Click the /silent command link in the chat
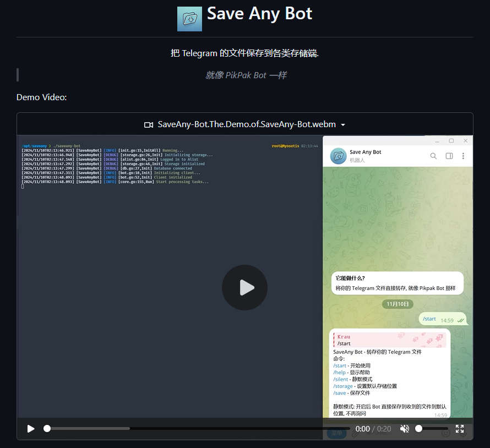 (x=341, y=379)
